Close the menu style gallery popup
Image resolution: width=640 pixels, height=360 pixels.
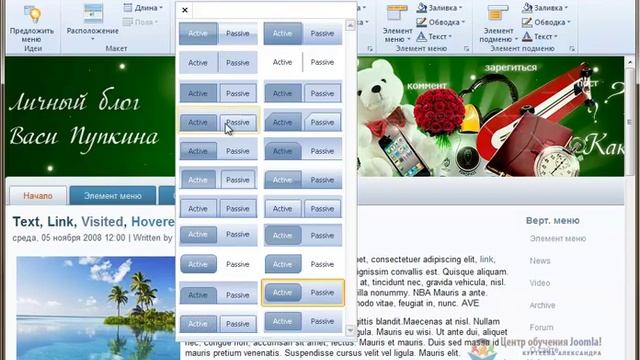point(185,10)
